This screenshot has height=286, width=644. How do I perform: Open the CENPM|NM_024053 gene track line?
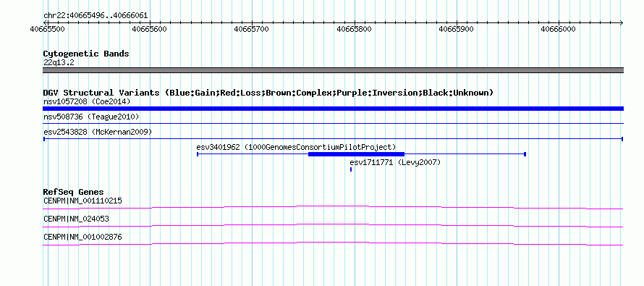point(333,226)
